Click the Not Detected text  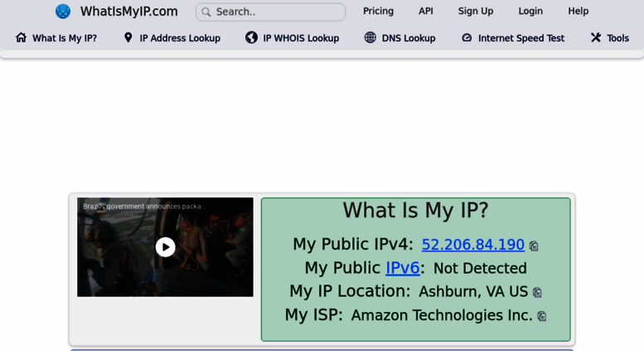pos(480,268)
